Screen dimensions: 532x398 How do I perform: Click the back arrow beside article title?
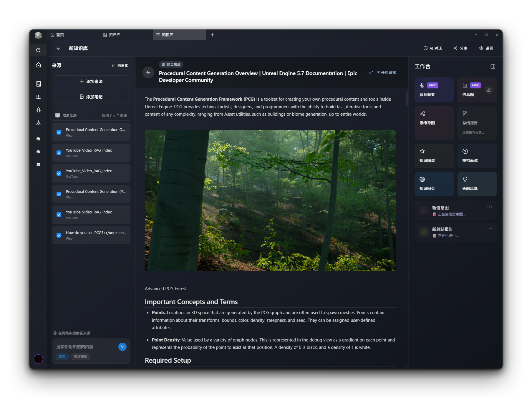148,72
